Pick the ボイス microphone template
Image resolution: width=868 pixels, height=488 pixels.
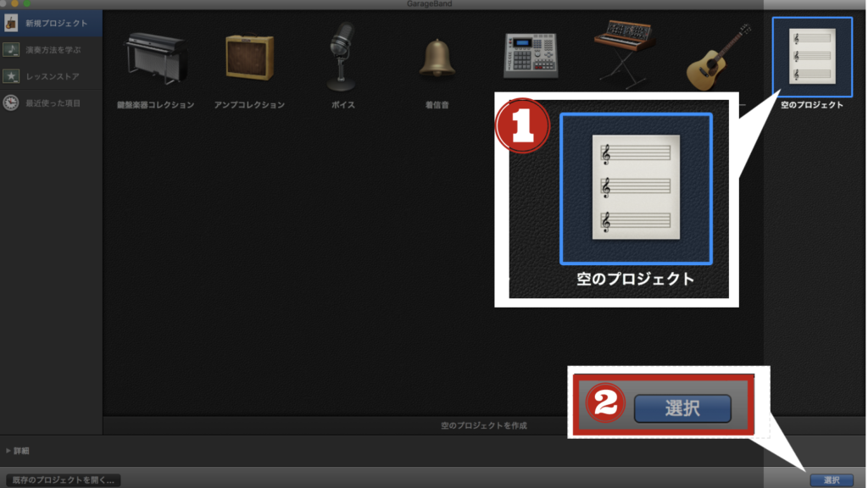342,57
